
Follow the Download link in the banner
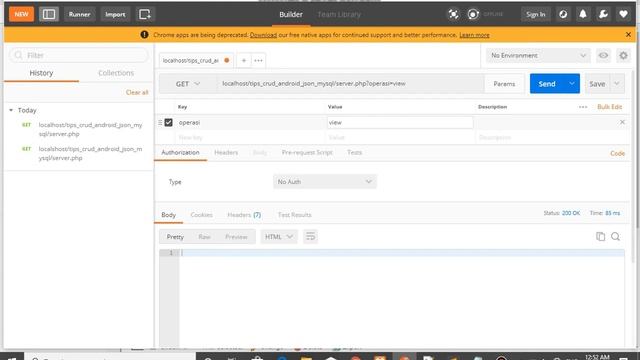[263, 35]
